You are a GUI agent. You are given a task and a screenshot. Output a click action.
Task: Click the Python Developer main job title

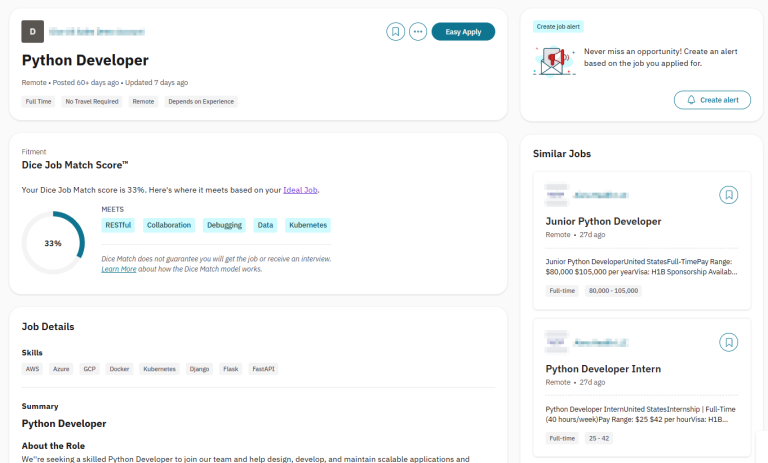[x=85, y=60]
